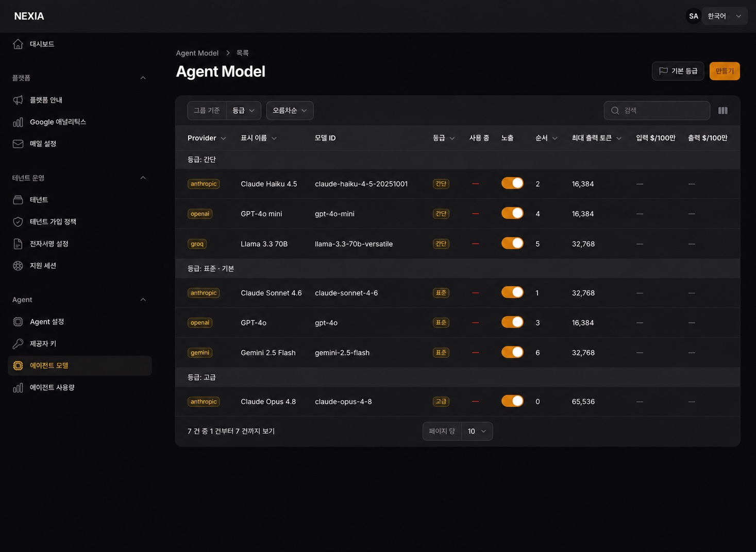756x552 pixels.
Task: Click the 기본 등급 button
Action: click(x=678, y=71)
